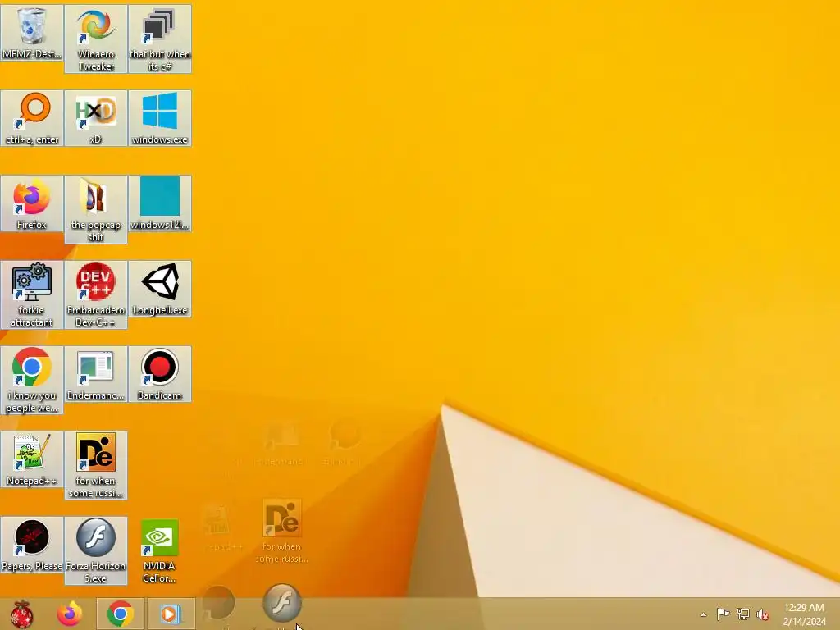
Task: Open the network status tray icon
Action: click(743, 614)
